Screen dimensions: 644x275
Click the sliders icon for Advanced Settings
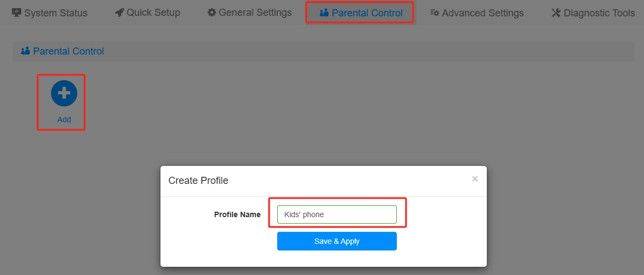(435, 13)
